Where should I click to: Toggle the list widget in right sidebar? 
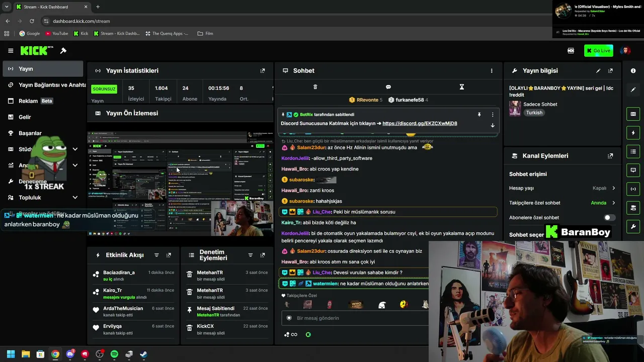(x=633, y=151)
